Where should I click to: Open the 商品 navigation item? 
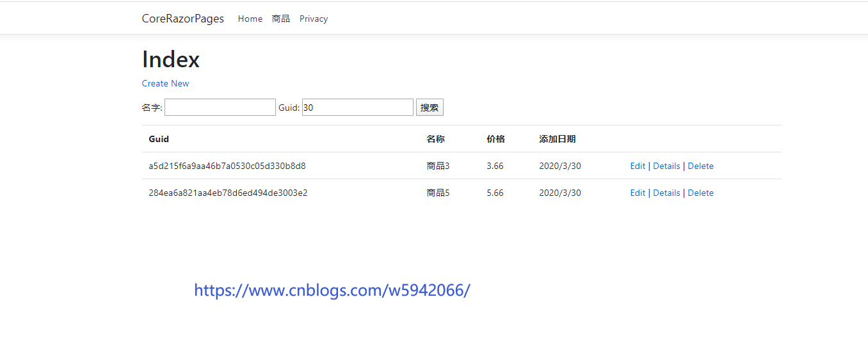point(280,19)
